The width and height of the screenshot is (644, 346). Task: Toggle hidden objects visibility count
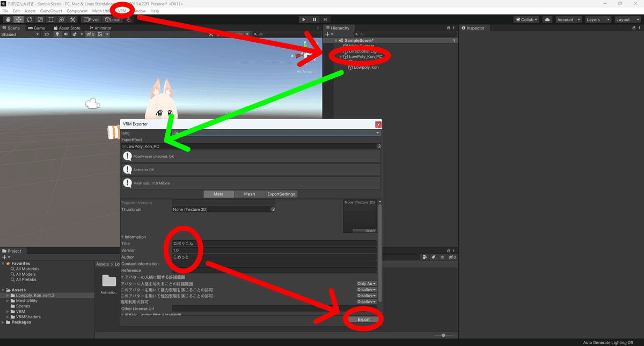tap(91, 34)
